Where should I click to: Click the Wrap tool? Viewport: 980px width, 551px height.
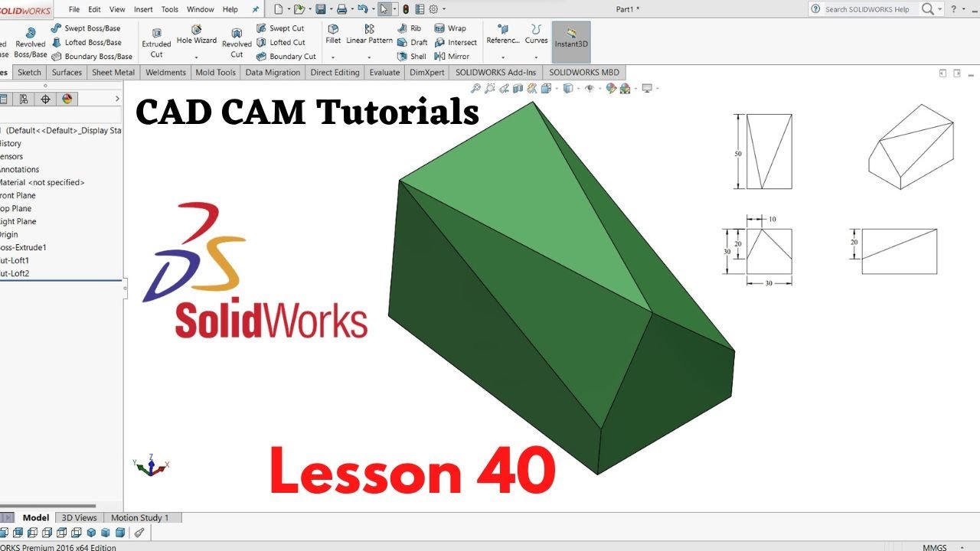click(x=450, y=28)
